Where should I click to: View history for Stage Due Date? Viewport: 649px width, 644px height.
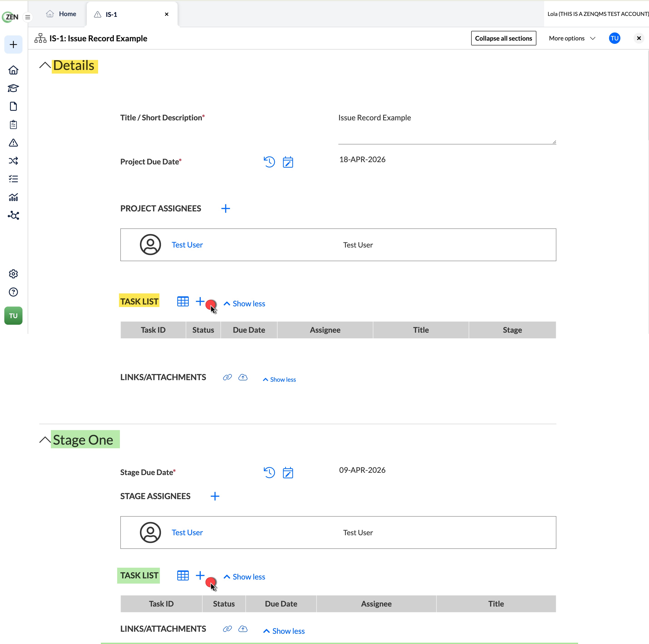click(x=269, y=472)
